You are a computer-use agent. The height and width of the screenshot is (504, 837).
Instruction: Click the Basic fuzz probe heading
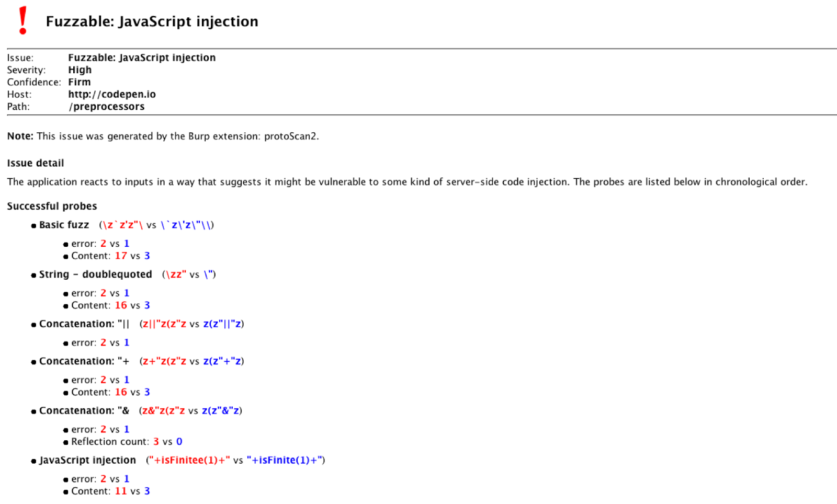(x=64, y=225)
